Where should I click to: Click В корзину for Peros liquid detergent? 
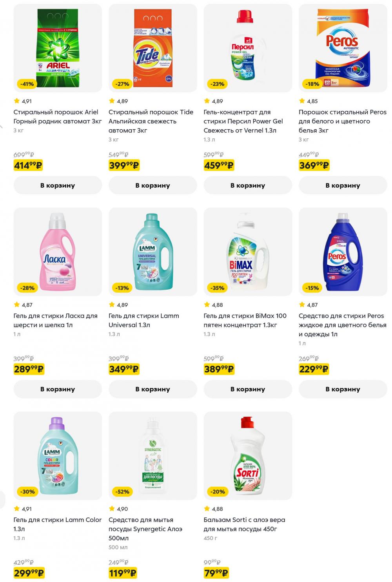pyautogui.click(x=343, y=389)
